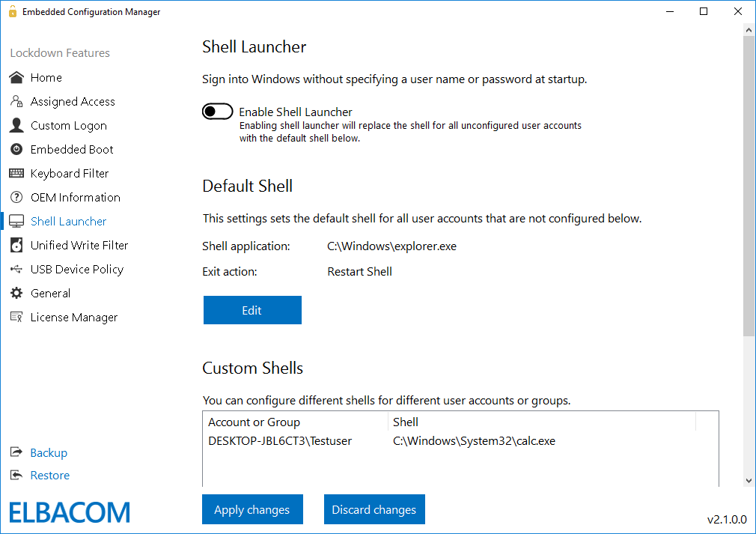Click the Backup arrow icon
The width and height of the screenshot is (756, 534).
pos(16,452)
